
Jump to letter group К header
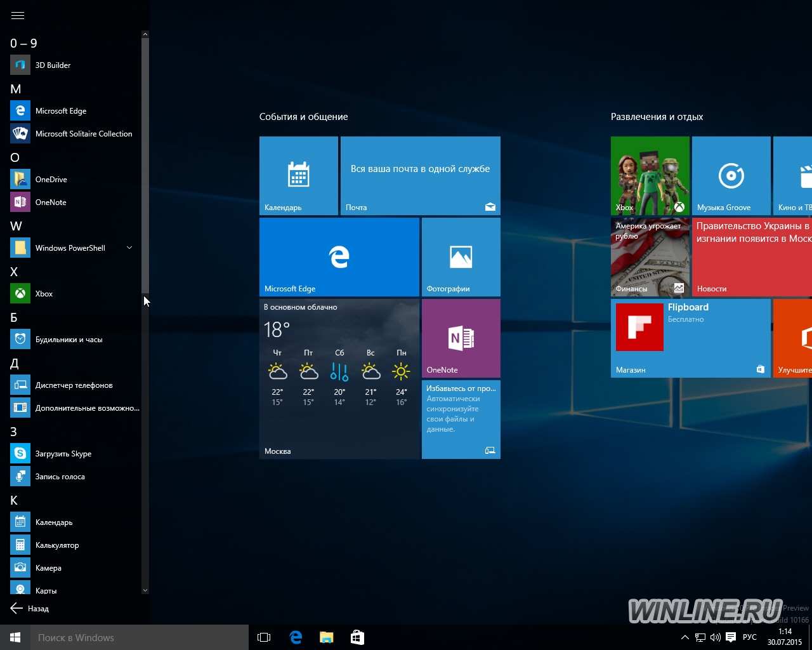pyautogui.click(x=14, y=500)
